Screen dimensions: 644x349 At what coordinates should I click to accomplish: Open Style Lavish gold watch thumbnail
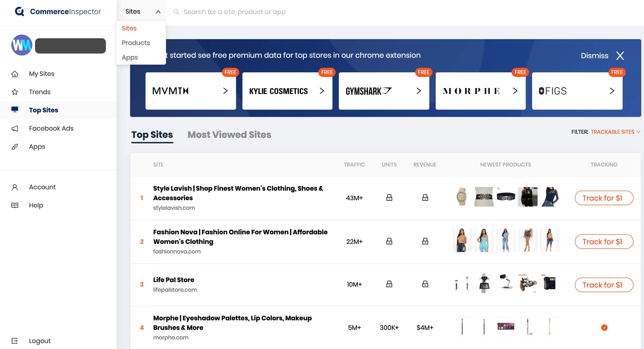(461, 197)
